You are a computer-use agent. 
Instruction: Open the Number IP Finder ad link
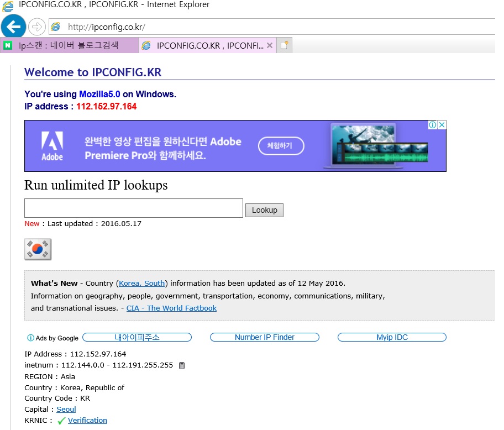click(x=265, y=337)
